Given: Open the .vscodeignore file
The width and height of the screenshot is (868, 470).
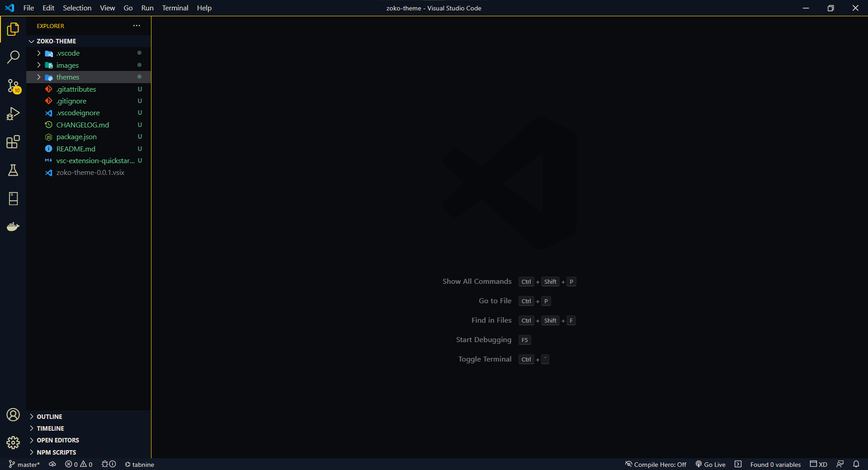Looking at the screenshot, I should tap(89, 113).
